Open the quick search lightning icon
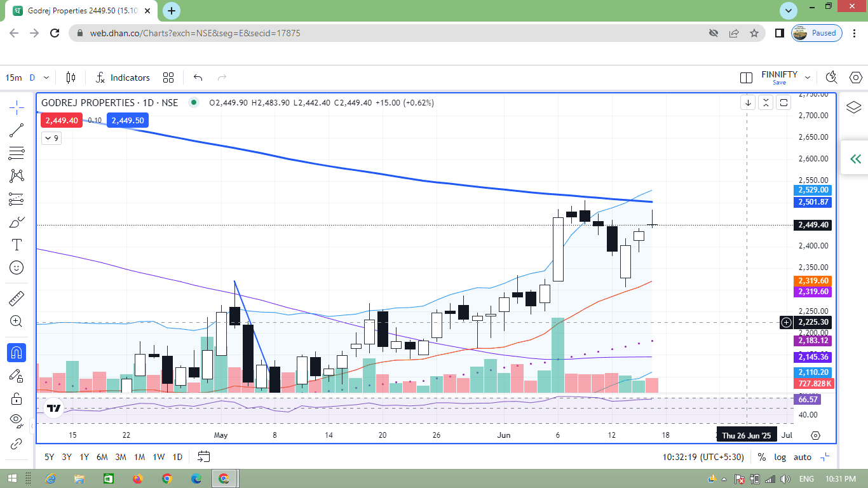868x488 pixels. click(x=831, y=78)
